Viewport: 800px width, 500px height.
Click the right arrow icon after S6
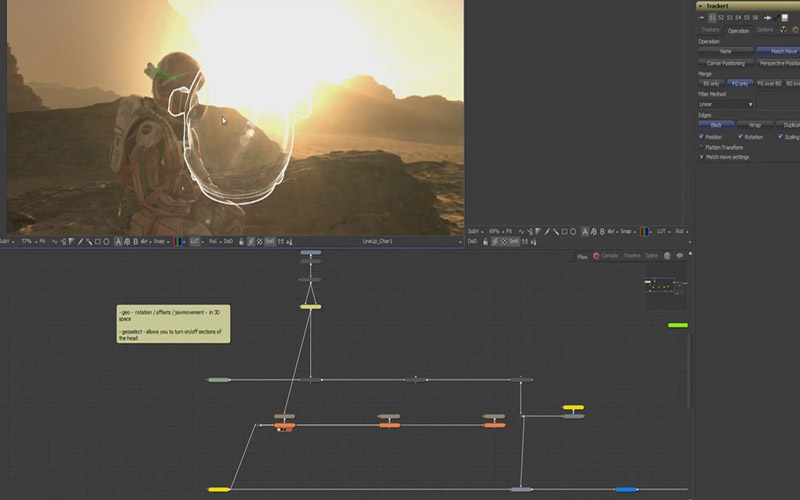tap(767, 18)
